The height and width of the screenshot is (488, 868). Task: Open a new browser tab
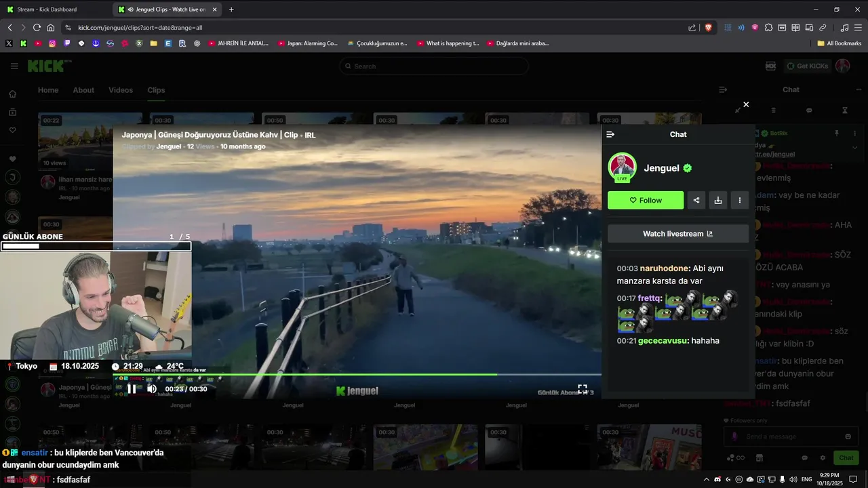[x=231, y=9]
